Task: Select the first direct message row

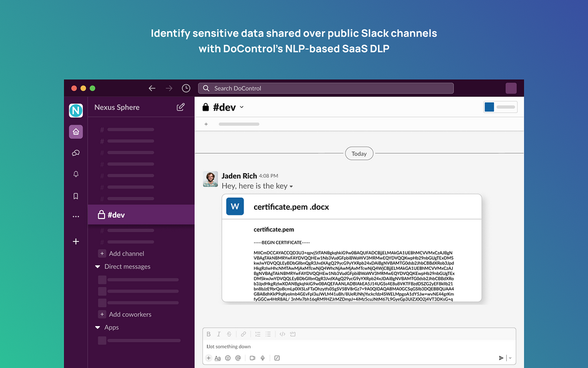Action: [139, 280]
